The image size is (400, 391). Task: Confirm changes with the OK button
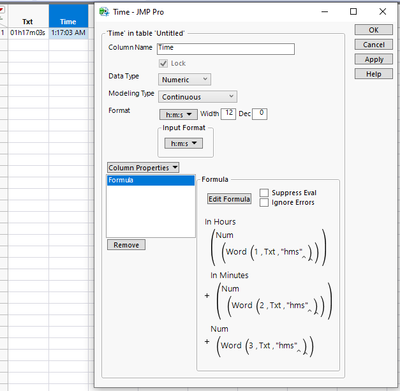point(373,30)
